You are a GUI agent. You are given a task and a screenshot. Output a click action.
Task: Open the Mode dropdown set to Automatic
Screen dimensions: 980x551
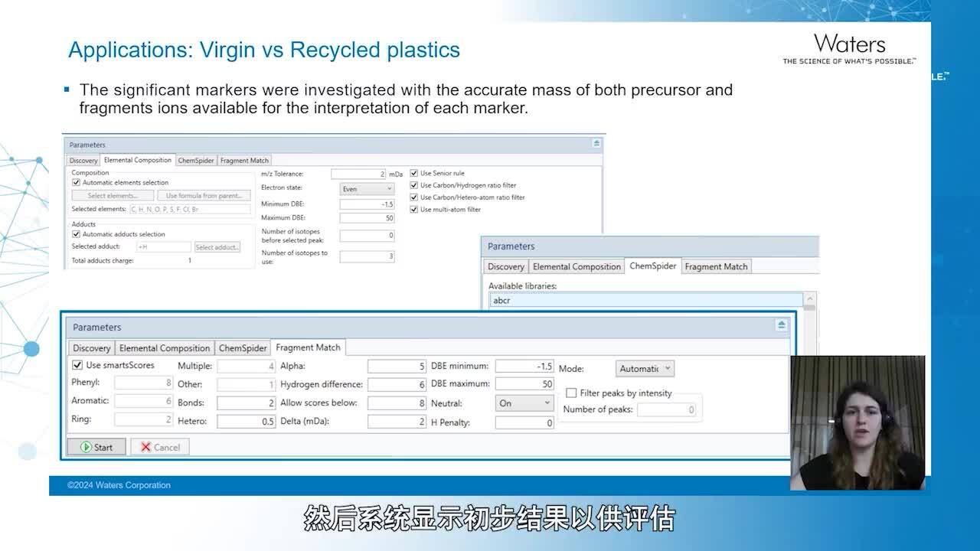[x=645, y=368]
